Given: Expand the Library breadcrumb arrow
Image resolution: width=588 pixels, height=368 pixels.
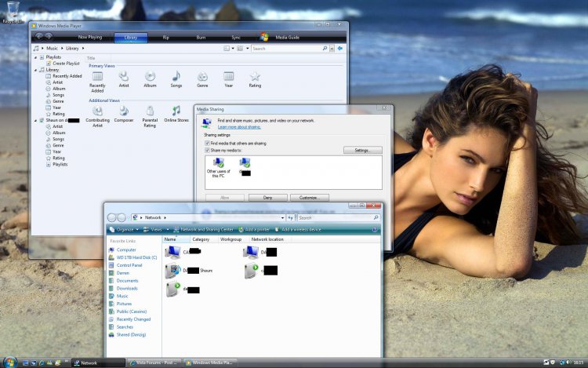Looking at the screenshot, I should coord(83,49).
